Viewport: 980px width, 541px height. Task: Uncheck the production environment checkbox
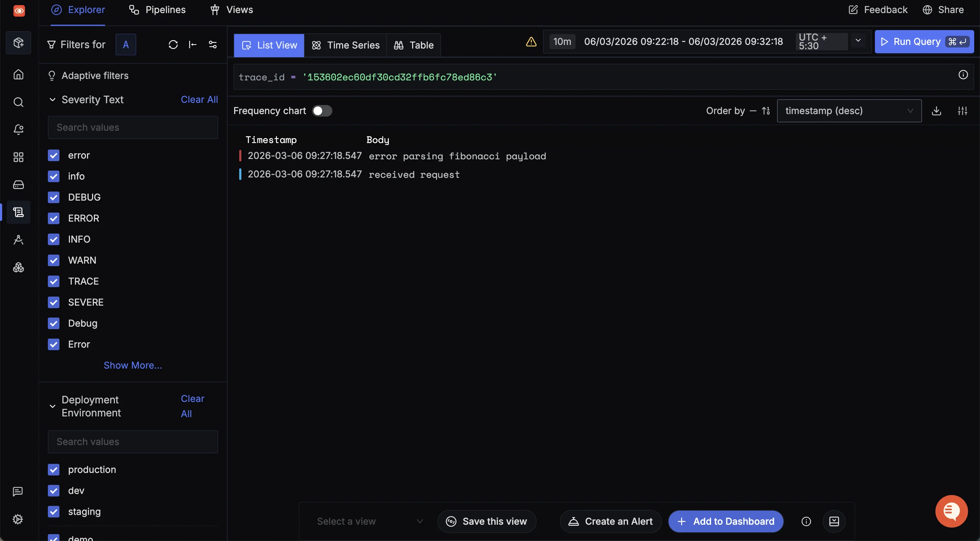pyautogui.click(x=54, y=470)
